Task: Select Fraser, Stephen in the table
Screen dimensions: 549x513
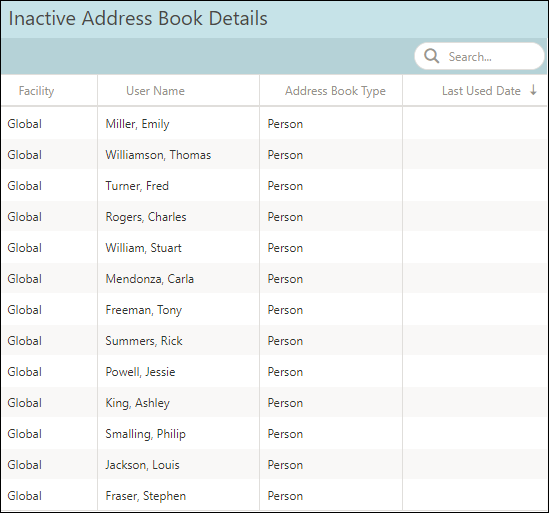Action: [145, 496]
